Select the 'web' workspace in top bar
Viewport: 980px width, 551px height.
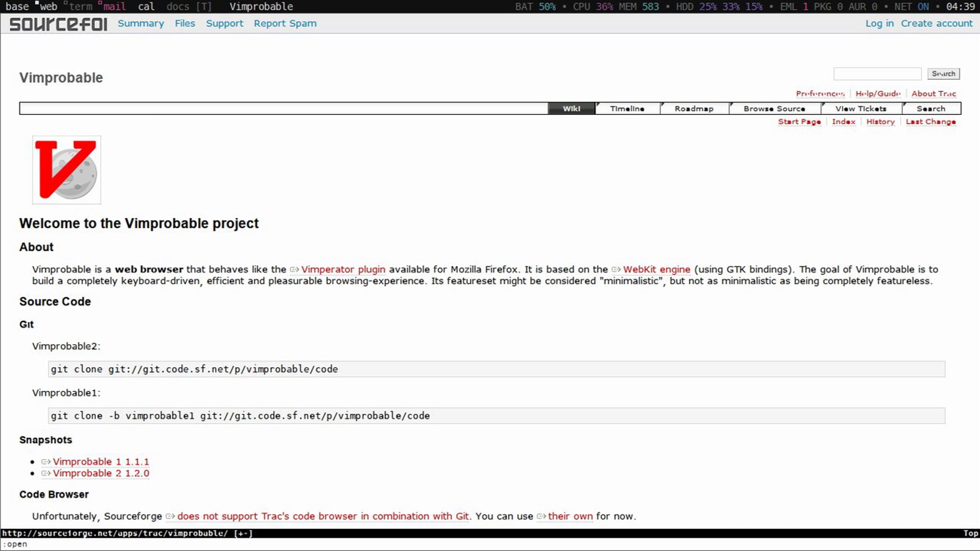[48, 7]
